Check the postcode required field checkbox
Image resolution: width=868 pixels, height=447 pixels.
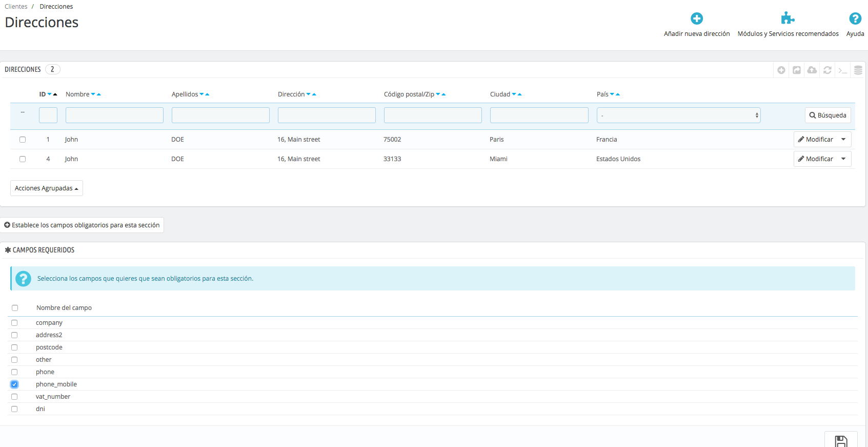pos(14,347)
